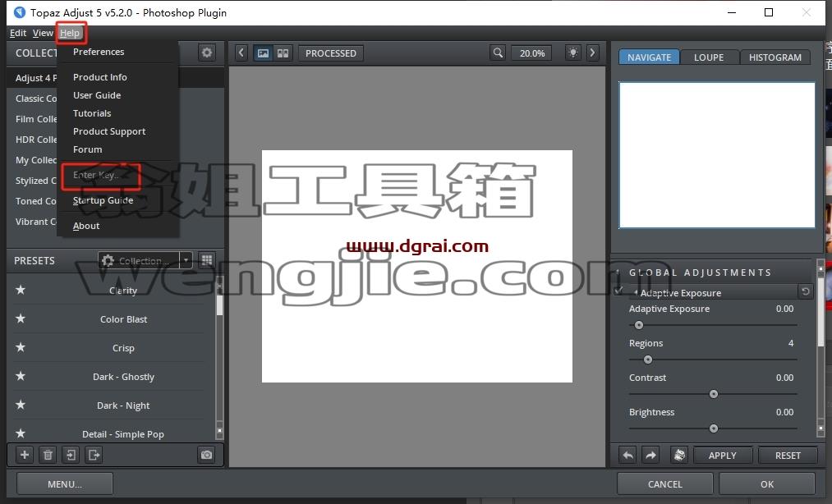Click the Apply button
The image size is (832, 504).
coord(722,456)
